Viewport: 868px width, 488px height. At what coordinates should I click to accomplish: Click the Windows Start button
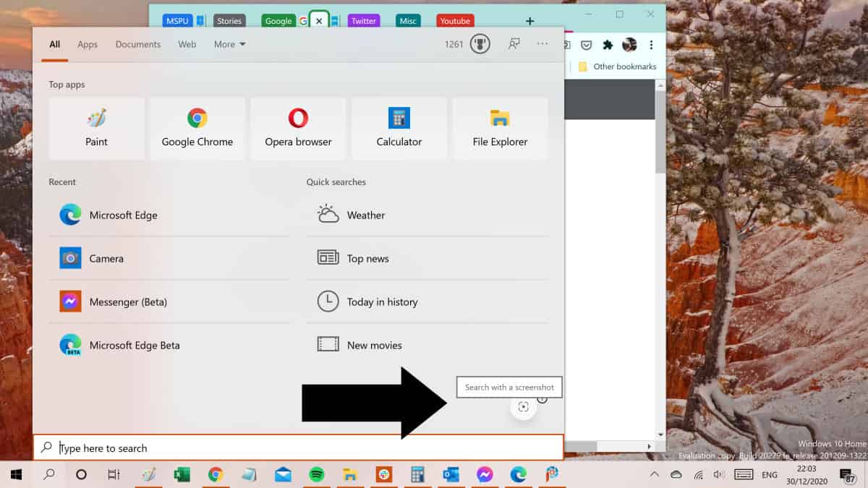pos(16,474)
